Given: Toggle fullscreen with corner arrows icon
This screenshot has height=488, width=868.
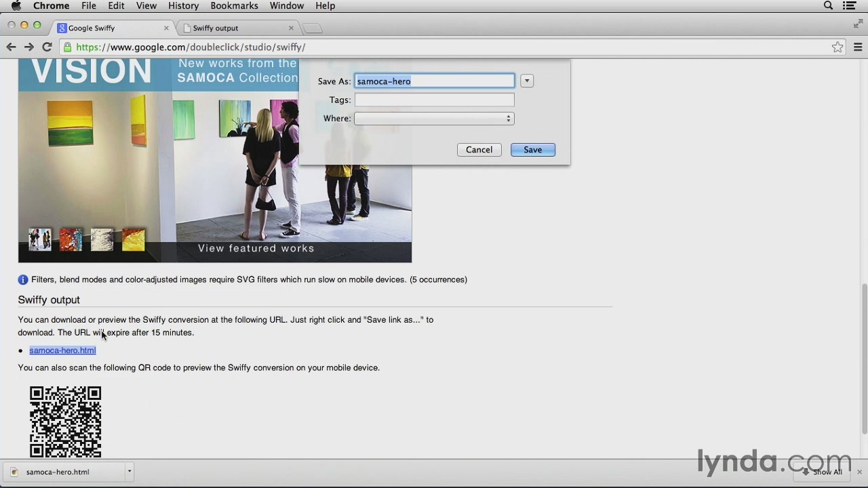Looking at the screenshot, I should coord(858,24).
